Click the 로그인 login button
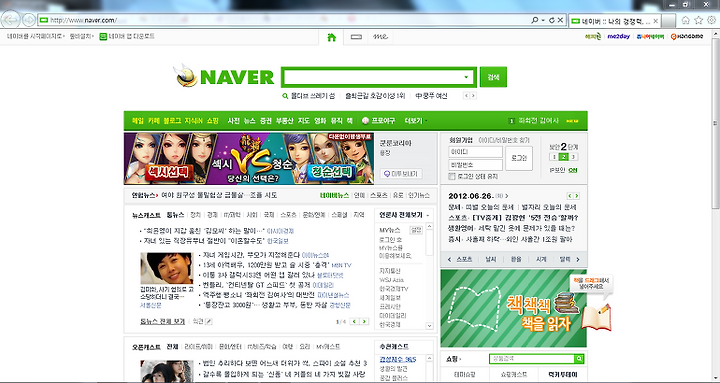Image resolution: width=720 pixels, height=383 pixels. [519, 158]
